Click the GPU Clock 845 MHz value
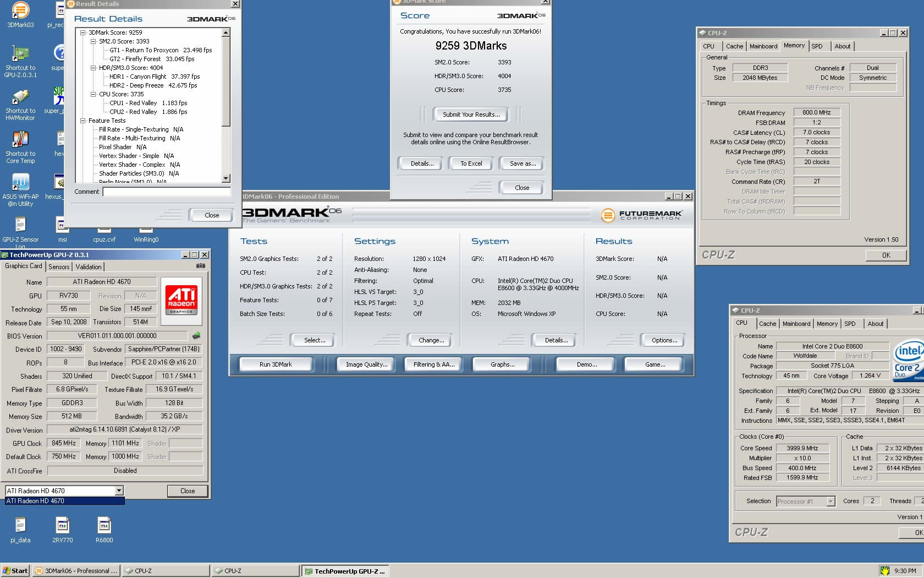 click(x=64, y=443)
